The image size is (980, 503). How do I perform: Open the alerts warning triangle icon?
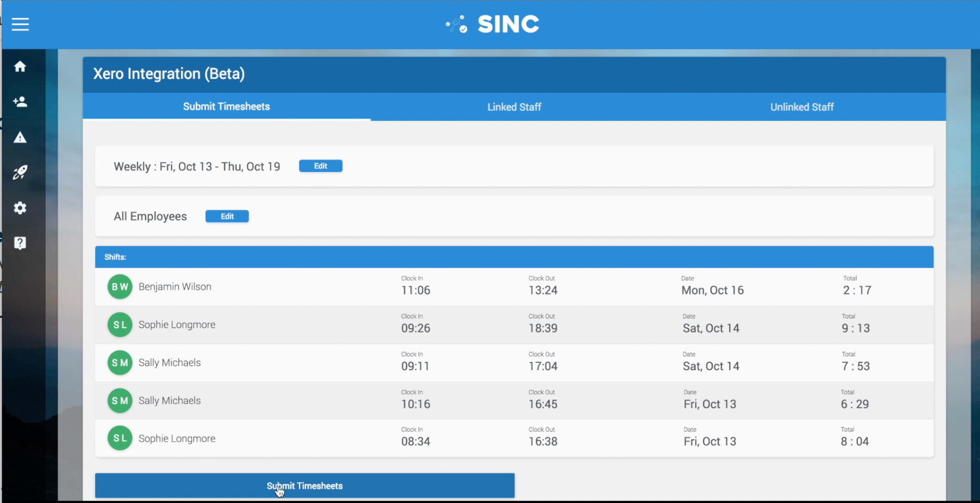click(x=20, y=137)
